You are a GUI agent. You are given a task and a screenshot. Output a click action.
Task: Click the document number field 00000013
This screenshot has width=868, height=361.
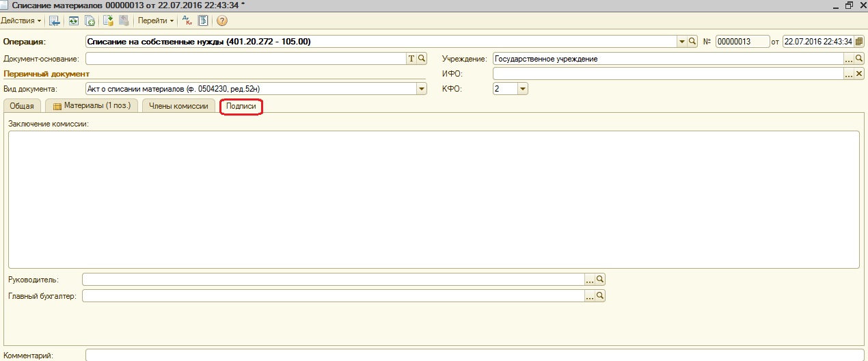(x=742, y=42)
